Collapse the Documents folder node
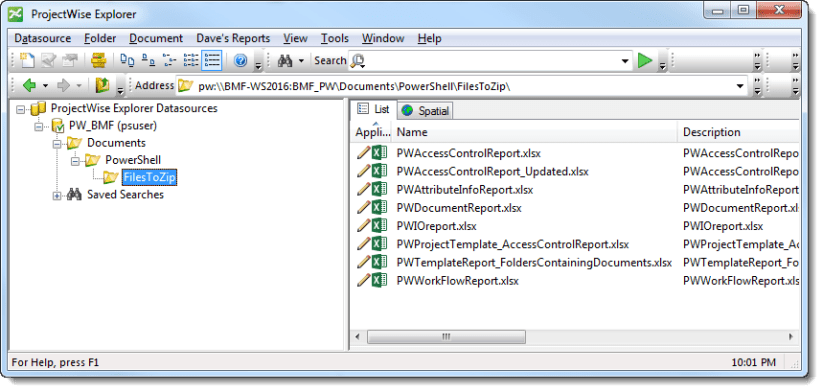 pyautogui.click(x=56, y=143)
